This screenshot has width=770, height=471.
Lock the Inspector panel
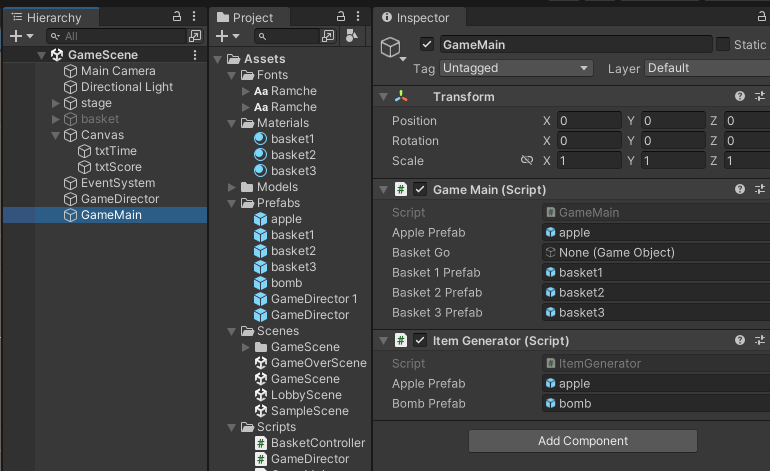pyautogui.click(x=762, y=17)
